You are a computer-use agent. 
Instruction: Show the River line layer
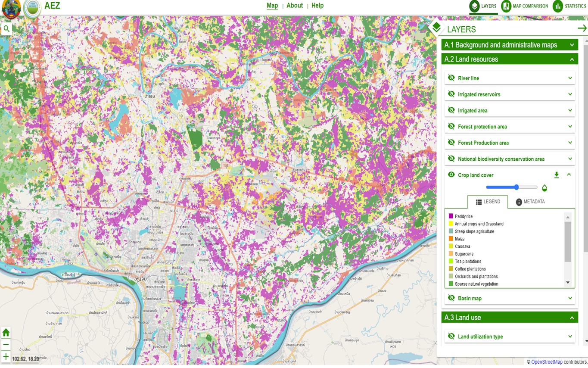[x=451, y=78]
